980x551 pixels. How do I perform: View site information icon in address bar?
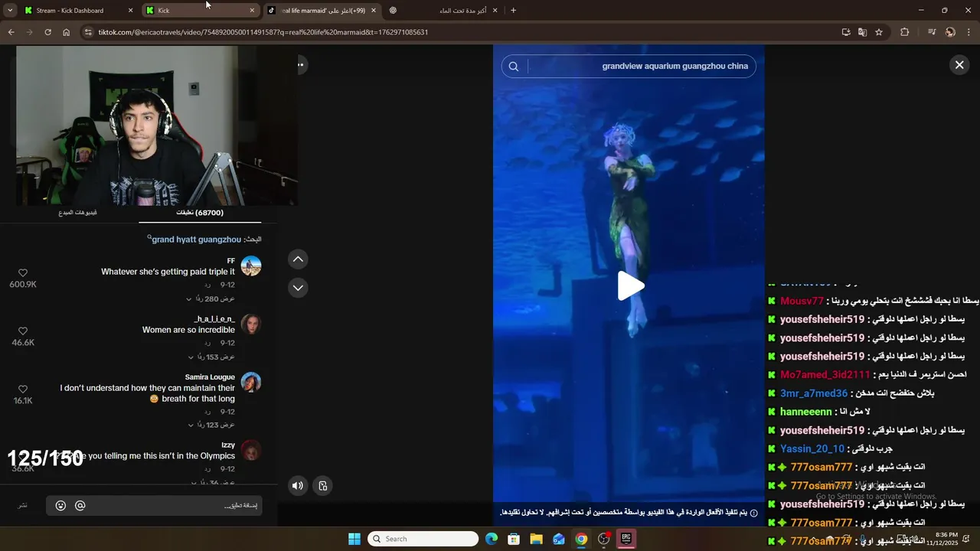point(88,32)
